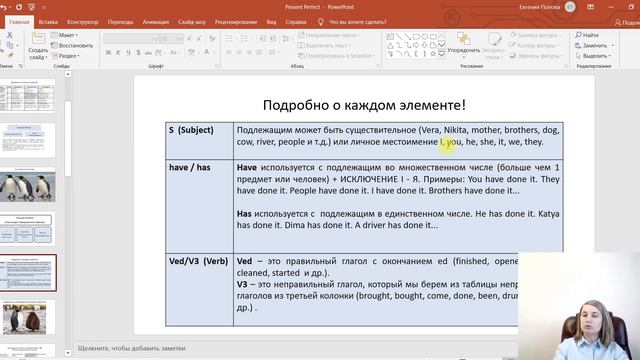Switch to the Главная tab
Image resolution: width=640 pixels, height=360 pixels.
19,22
